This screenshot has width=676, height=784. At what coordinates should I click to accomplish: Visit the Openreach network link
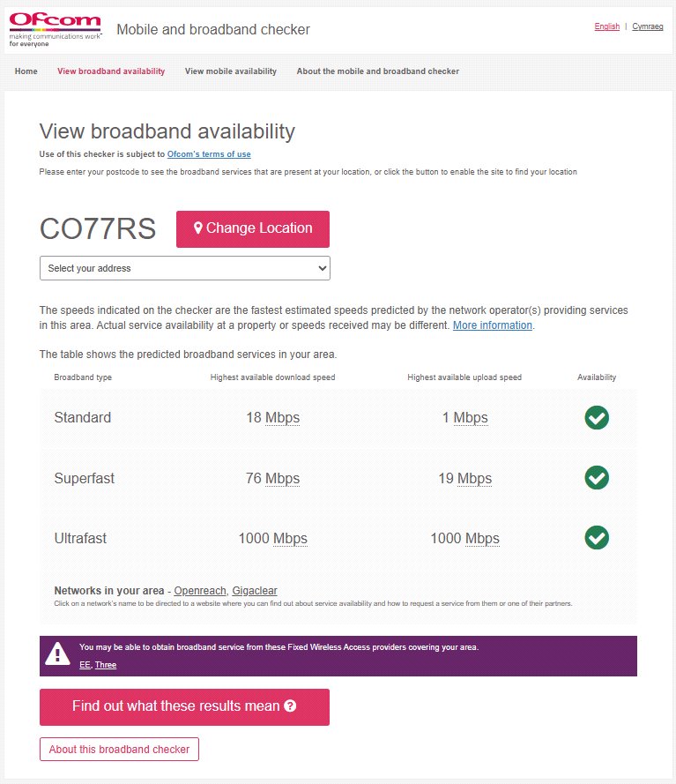pyautogui.click(x=200, y=591)
